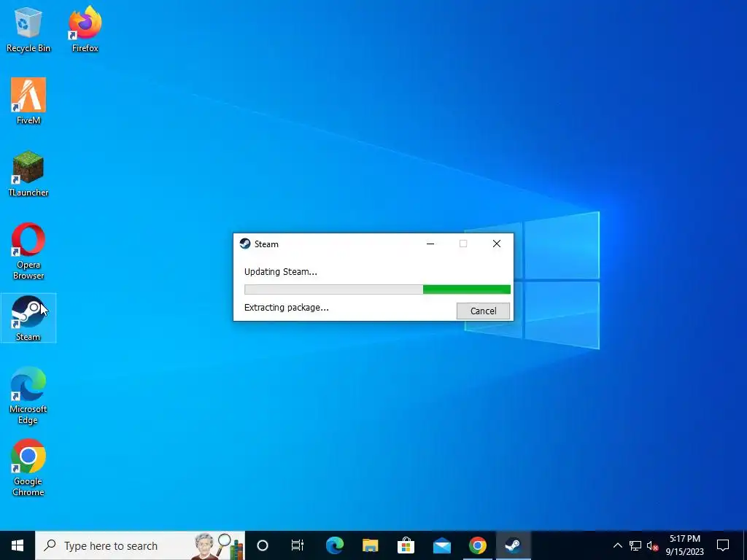
Task: Open Task View from the taskbar
Action: click(298, 545)
